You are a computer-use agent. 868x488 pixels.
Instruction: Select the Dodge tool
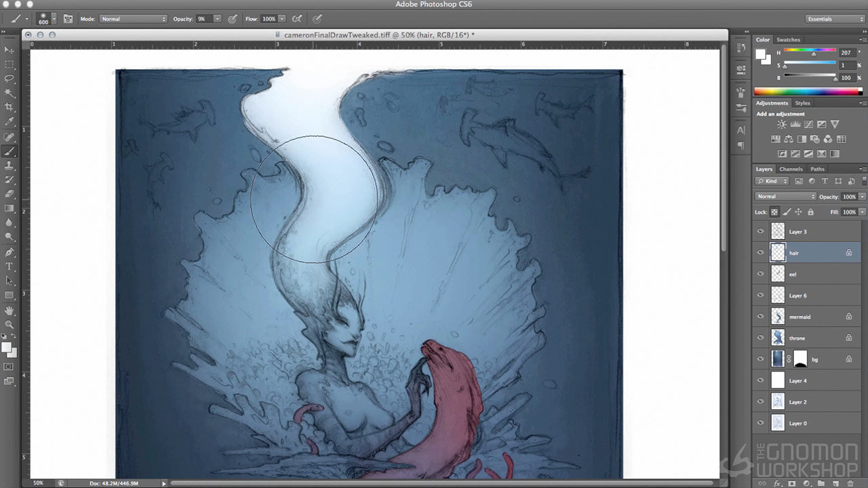tap(9, 237)
